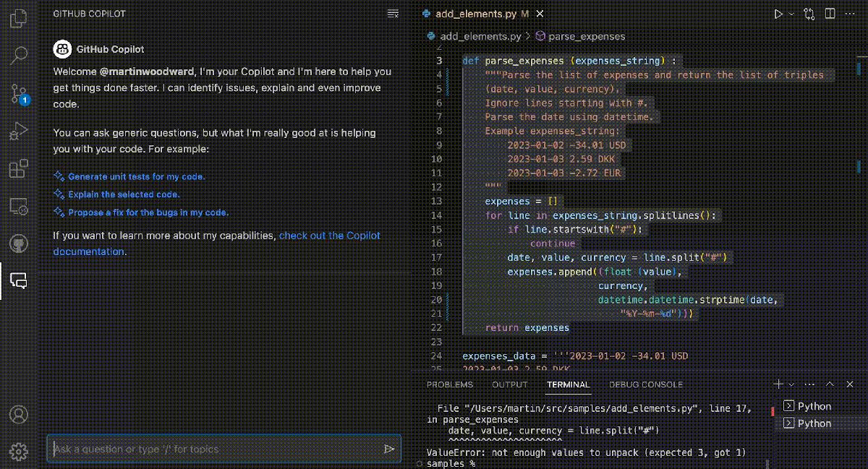Click parse_expenses breadcrumb symbol
This screenshot has width=868, height=469.
click(587, 36)
